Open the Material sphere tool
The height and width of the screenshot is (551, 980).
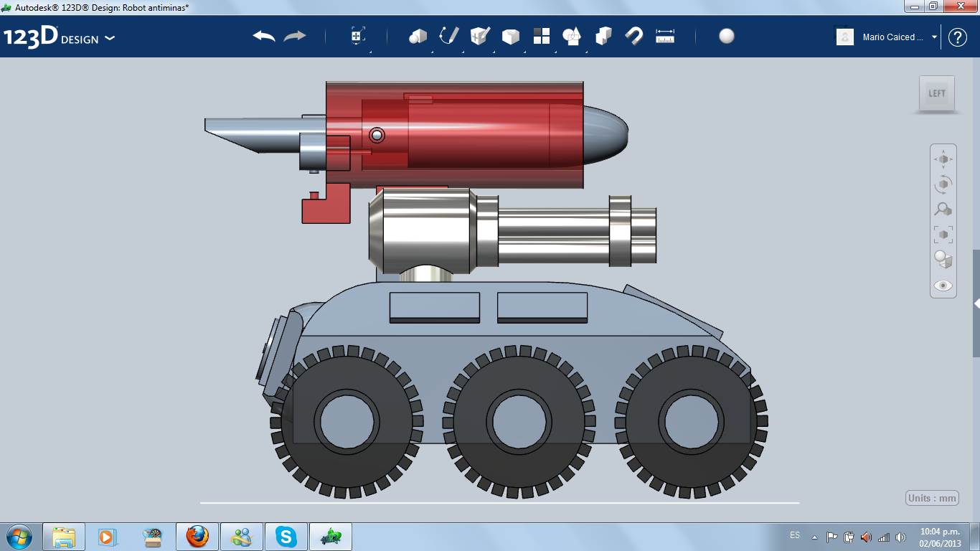pos(727,36)
